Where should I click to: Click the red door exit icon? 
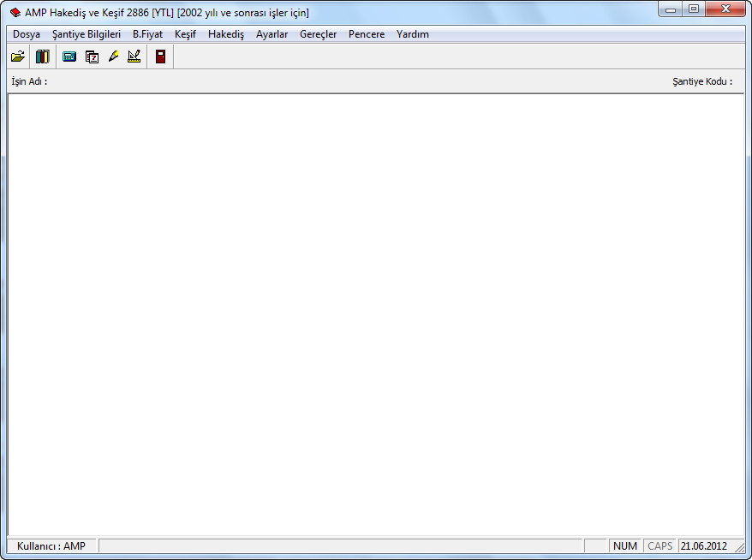click(160, 57)
